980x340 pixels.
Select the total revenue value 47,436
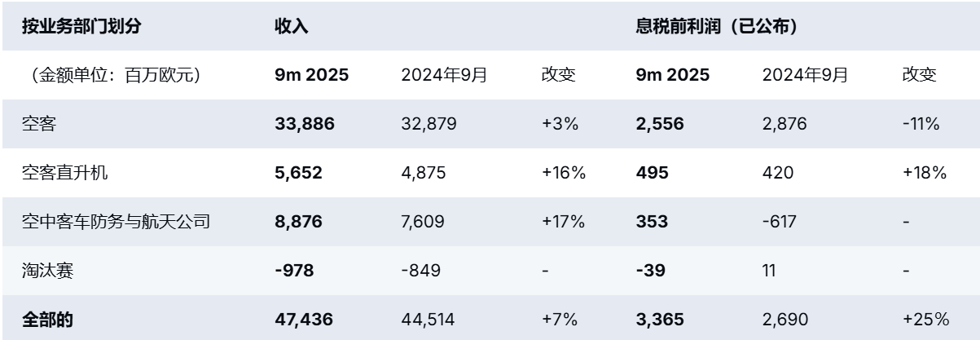click(305, 318)
